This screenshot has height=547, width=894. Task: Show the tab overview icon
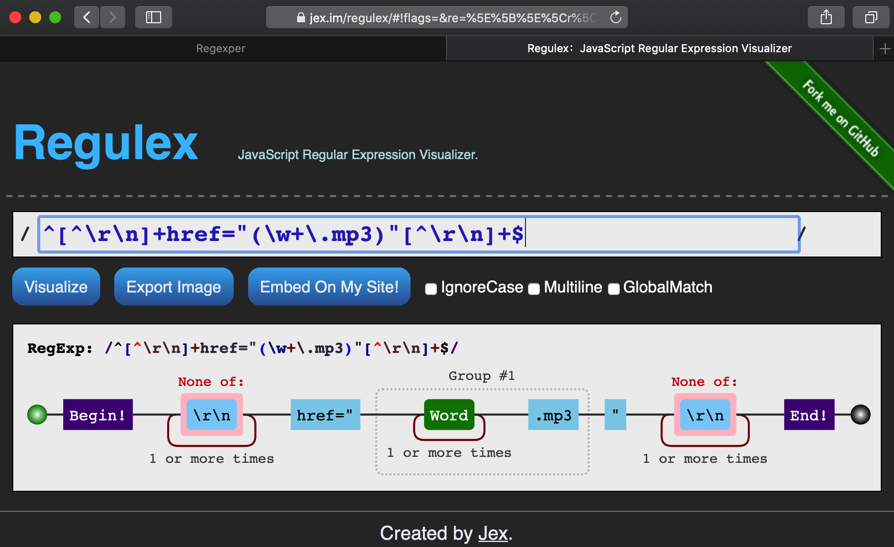click(x=871, y=17)
